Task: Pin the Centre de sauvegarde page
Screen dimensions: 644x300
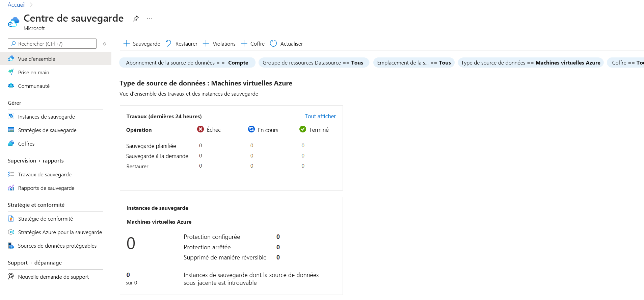Action: [x=136, y=19]
